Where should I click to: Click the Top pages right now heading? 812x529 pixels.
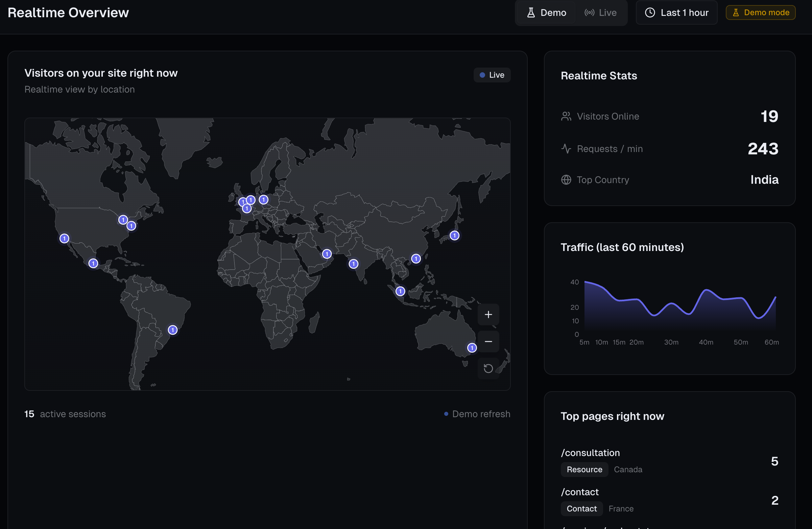click(x=613, y=416)
